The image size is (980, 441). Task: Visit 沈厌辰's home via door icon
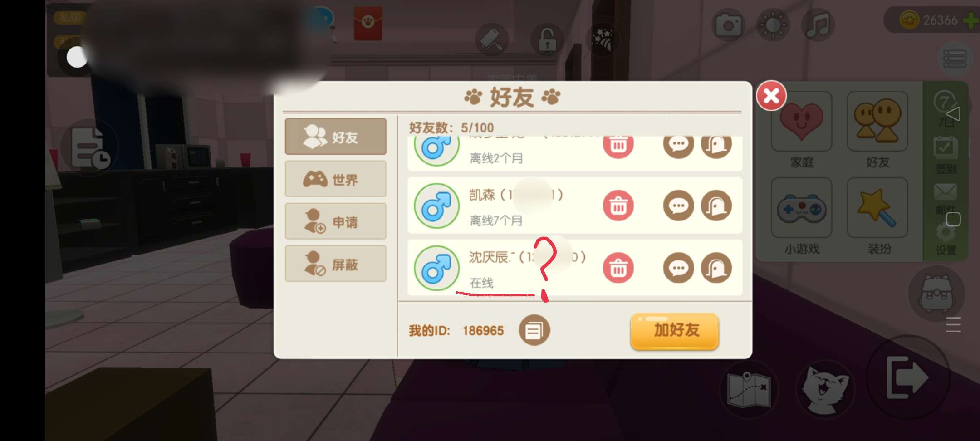click(716, 268)
